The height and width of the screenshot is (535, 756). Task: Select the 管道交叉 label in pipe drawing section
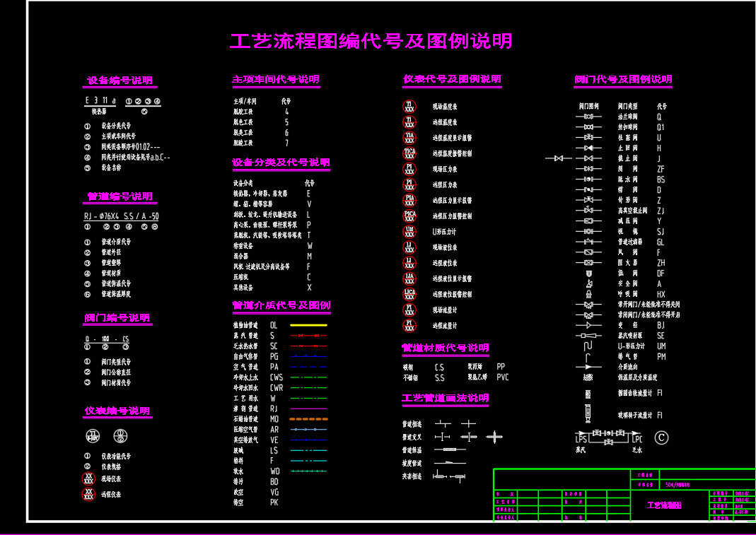pyautogui.click(x=412, y=437)
